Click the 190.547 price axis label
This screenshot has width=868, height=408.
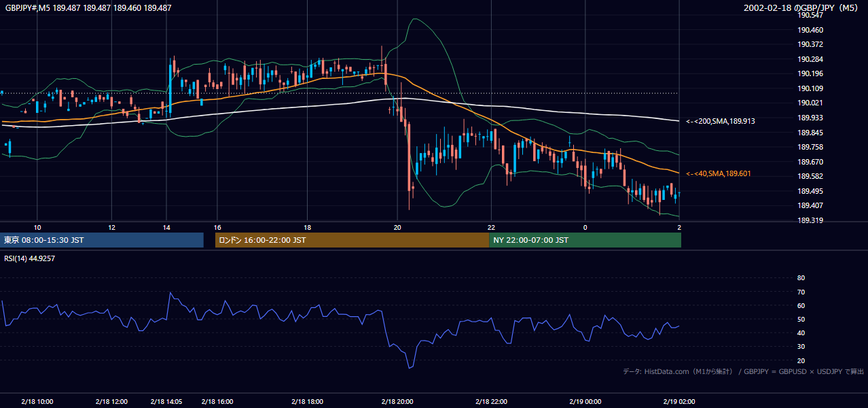(810, 15)
